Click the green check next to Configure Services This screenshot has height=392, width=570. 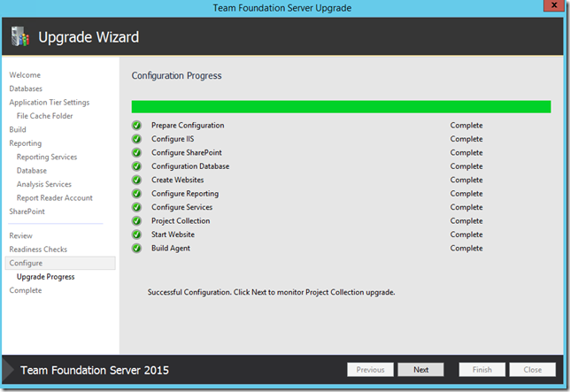click(x=136, y=207)
